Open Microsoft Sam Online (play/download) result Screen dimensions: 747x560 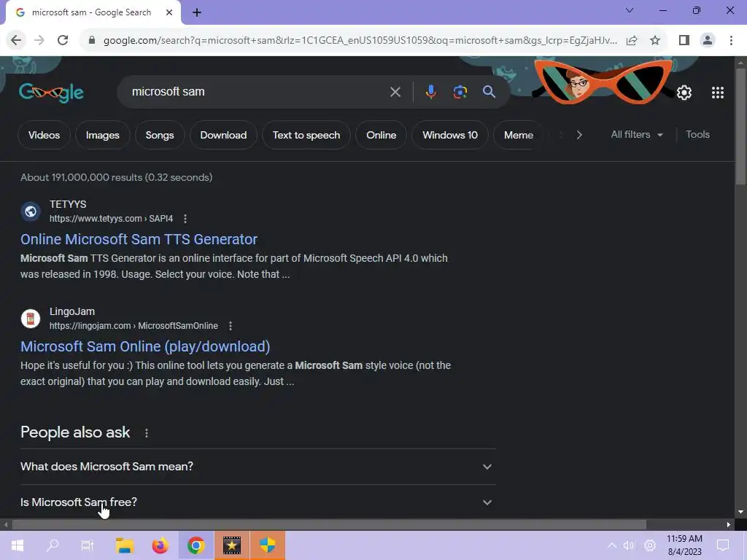click(x=145, y=346)
